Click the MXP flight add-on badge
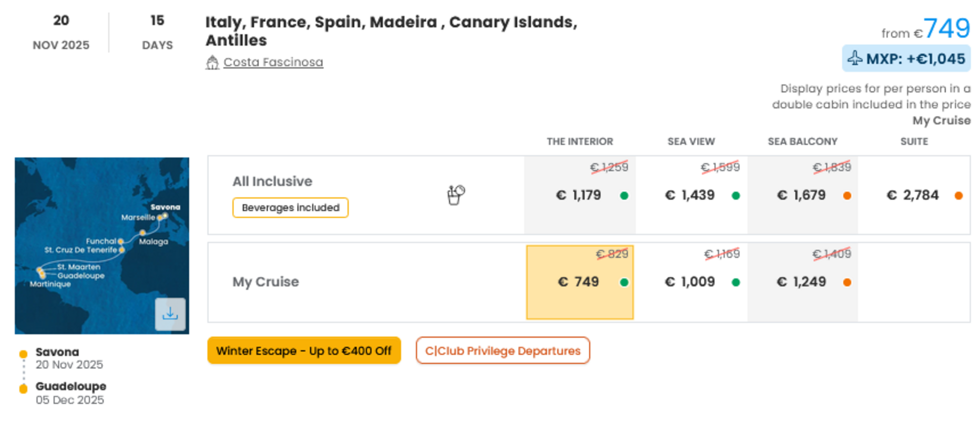 click(x=906, y=58)
